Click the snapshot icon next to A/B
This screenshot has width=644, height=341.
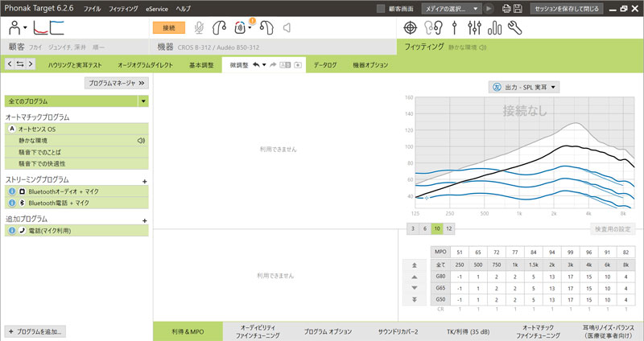(x=298, y=65)
